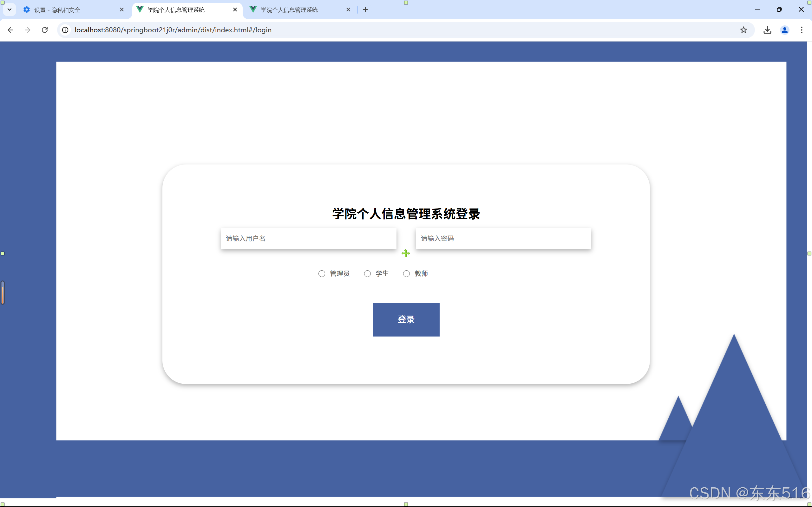Select the 管理员 radio option
812x507 pixels.
pos(322,273)
